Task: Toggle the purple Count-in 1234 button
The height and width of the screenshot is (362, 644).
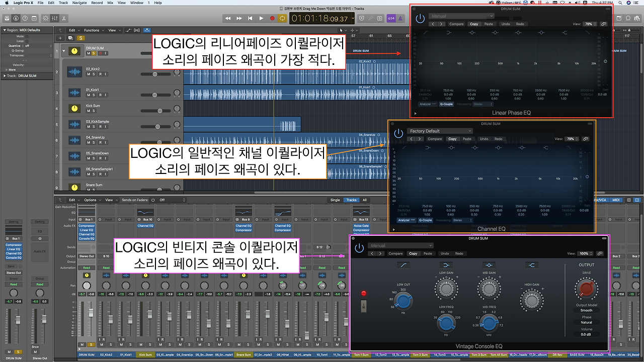Action: pos(391,18)
